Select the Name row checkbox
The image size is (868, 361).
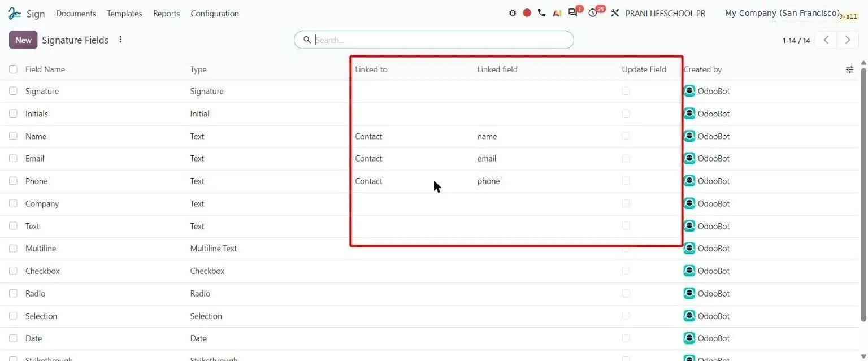[x=13, y=136]
